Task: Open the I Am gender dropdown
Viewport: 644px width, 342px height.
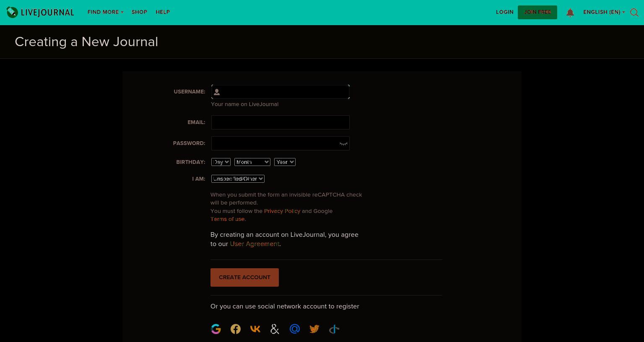Action: (x=238, y=179)
